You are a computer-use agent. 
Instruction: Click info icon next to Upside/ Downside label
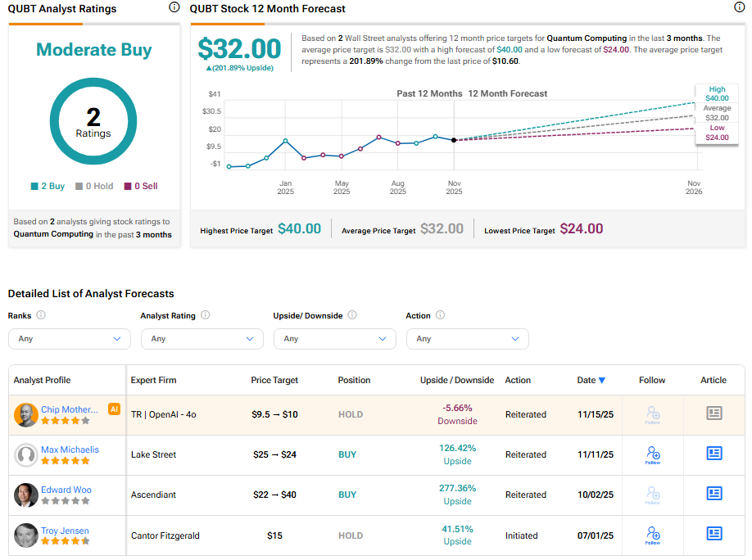[x=351, y=315]
